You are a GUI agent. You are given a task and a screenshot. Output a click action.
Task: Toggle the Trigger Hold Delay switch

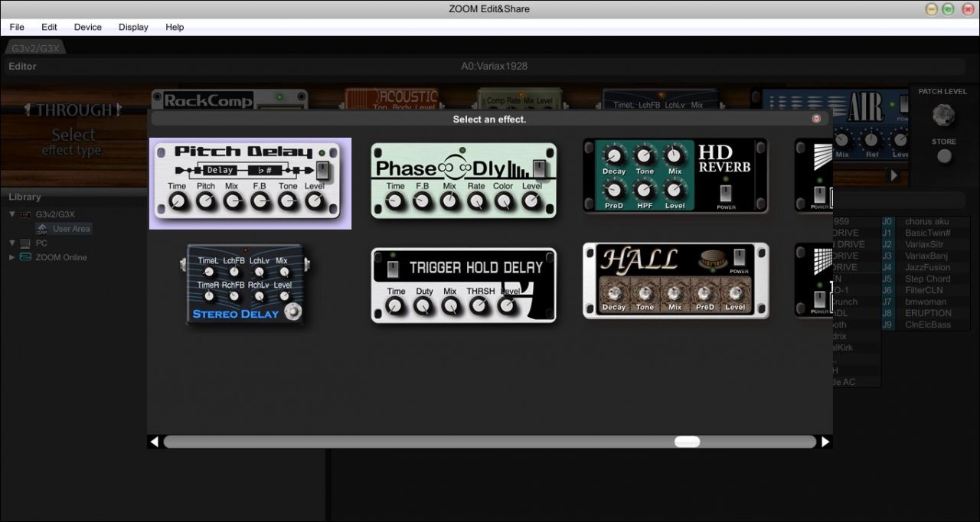click(392, 268)
